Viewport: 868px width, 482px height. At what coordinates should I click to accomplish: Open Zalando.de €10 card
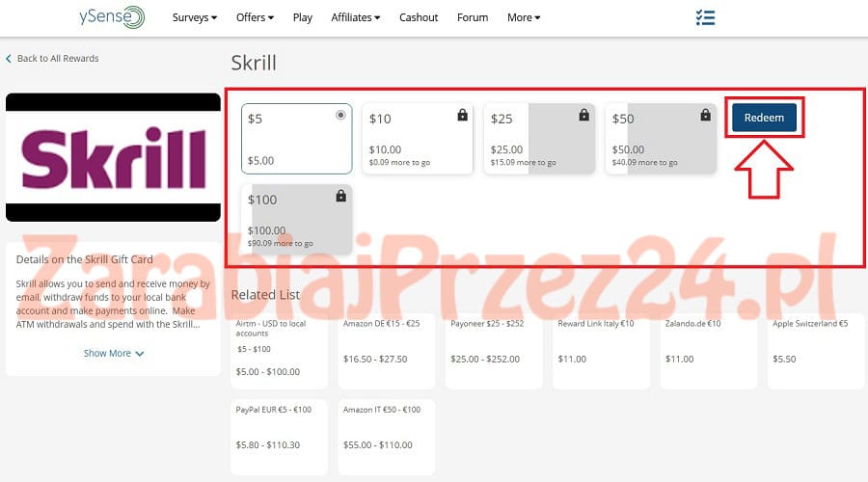pyautogui.click(x=709, y=350)
